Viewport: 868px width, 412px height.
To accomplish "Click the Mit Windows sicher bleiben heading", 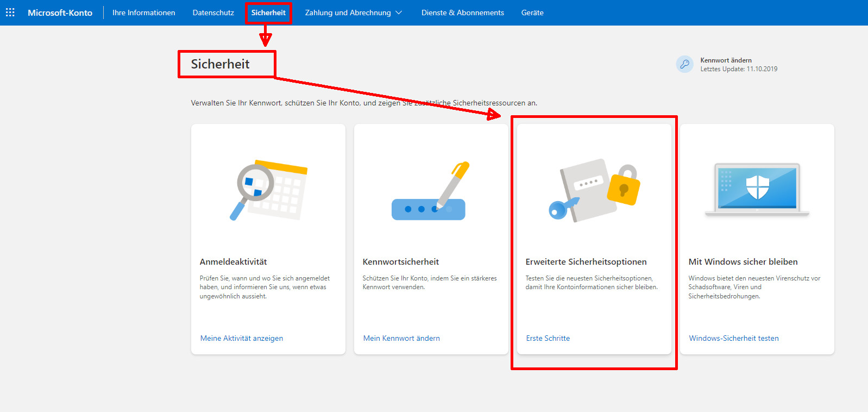I will click(x=743, y=262).
